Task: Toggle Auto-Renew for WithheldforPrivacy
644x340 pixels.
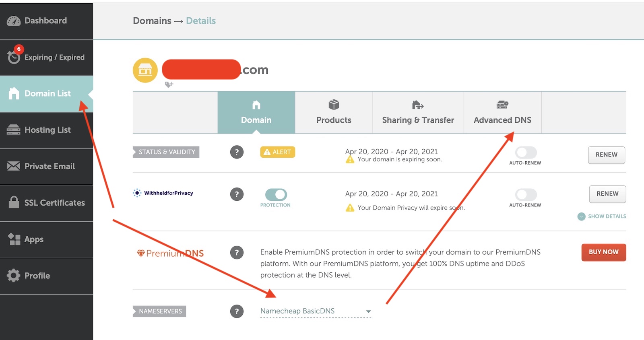Action: 526,195
